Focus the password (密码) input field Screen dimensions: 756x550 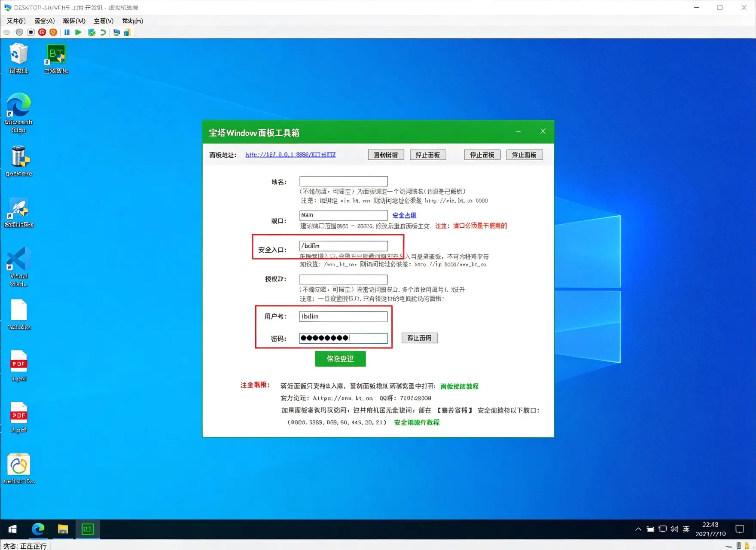click(x=344, y=338)
